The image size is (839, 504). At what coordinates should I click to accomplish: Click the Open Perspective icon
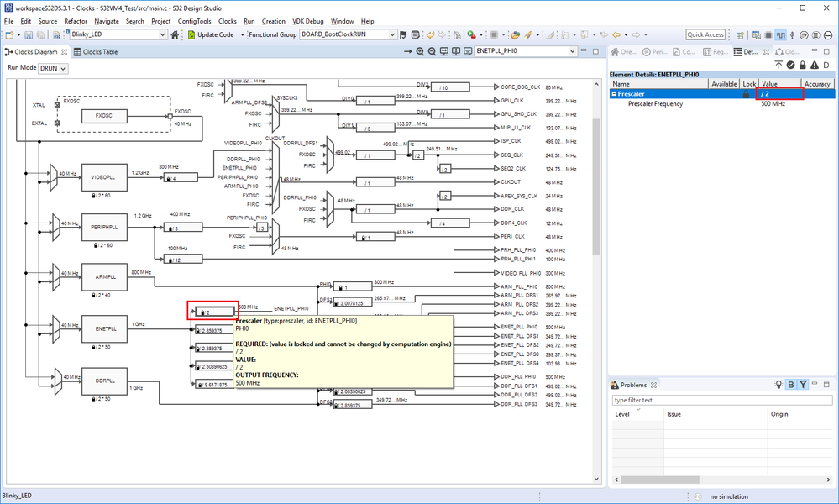[741, 35]
